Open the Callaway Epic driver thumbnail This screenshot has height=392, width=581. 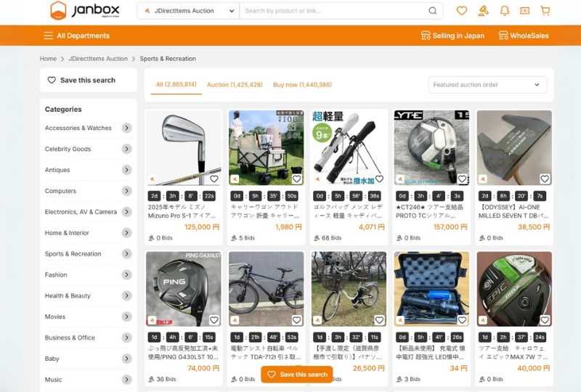pos(514,289)
